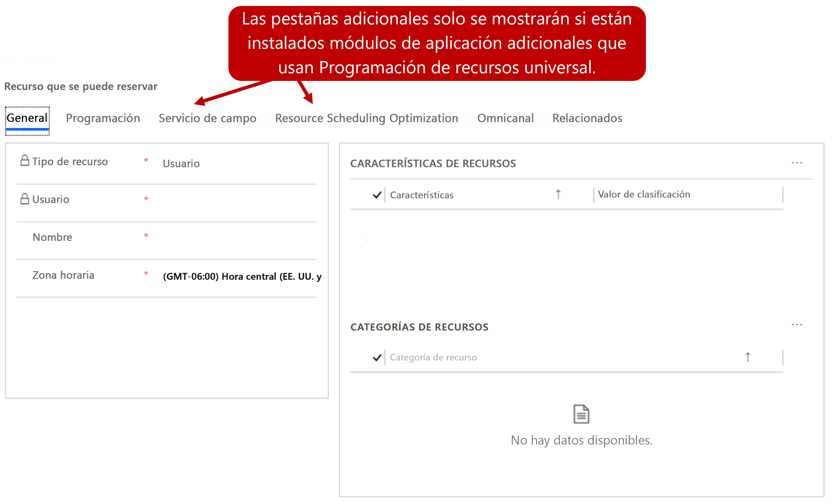
Task: Click the Valor de clasificación column header
Action: (644, 194)
